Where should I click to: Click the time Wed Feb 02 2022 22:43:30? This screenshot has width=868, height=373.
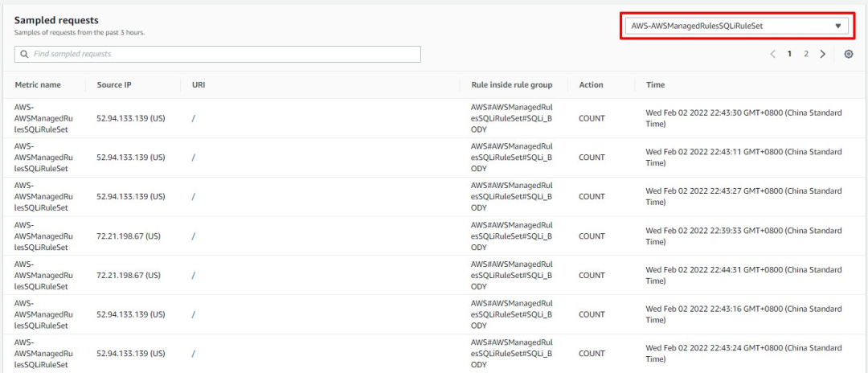coord(743,118)
